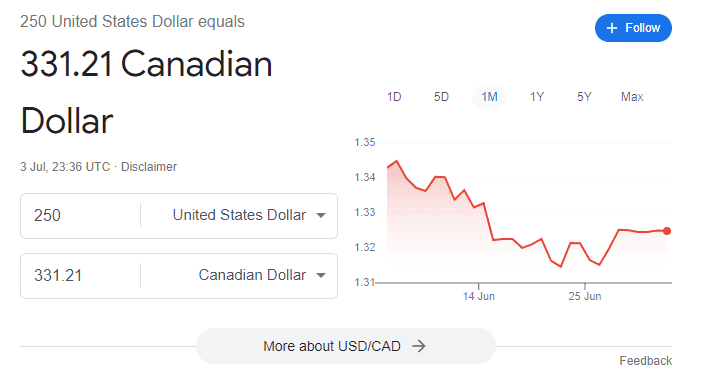Click the plus icon in Follow button
Viewport: 726px width, 389px height.
(612, 28)
